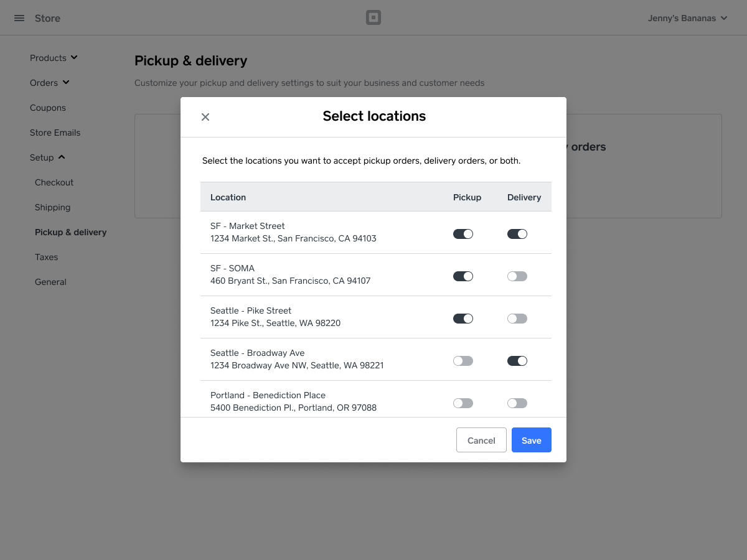Click the Store title in header
This screenshot has width=747, height=560.
tap(47, 18)
